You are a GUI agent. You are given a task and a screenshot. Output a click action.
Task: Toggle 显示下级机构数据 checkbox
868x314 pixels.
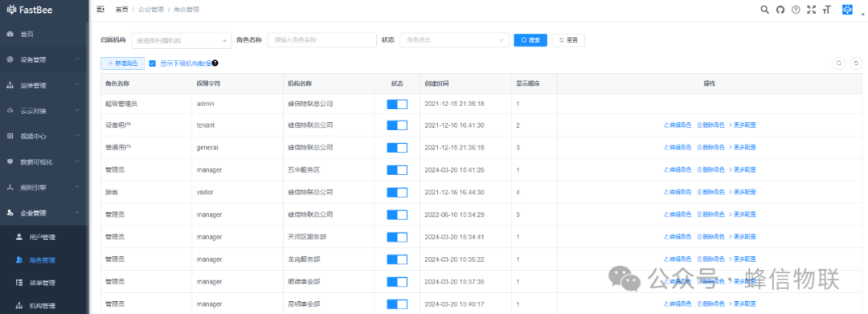(152, 63)
